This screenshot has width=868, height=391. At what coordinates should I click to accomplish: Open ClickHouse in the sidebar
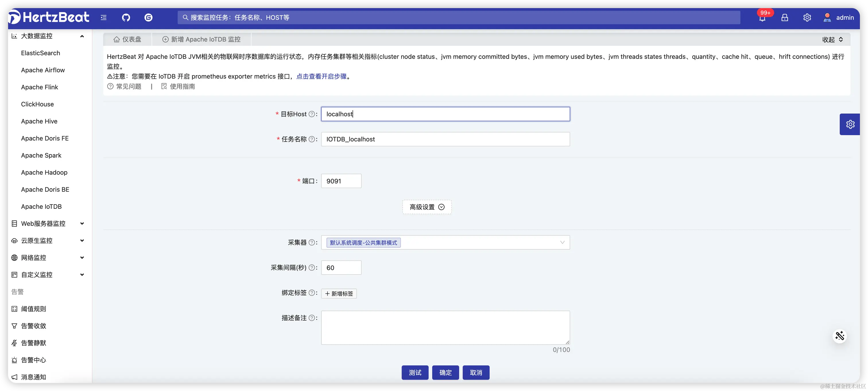[x=37, y=104]
